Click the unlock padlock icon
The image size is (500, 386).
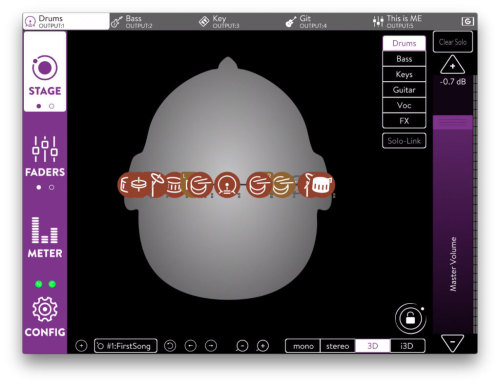tap(410, 319)
